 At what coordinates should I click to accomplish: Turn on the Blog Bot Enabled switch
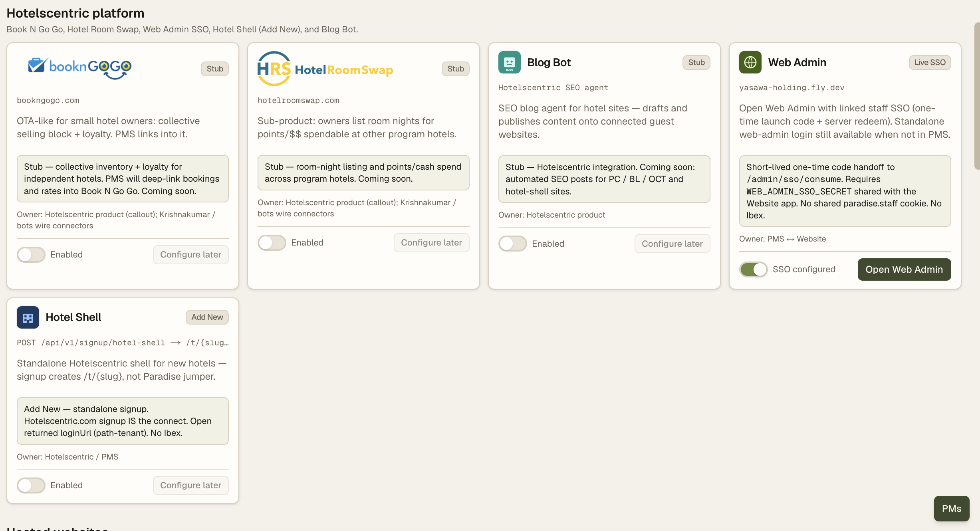pyautogui.click(x=513, y=244)
